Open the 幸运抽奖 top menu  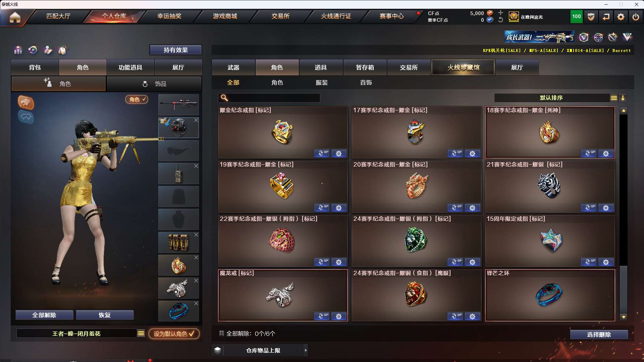[169, 16]
